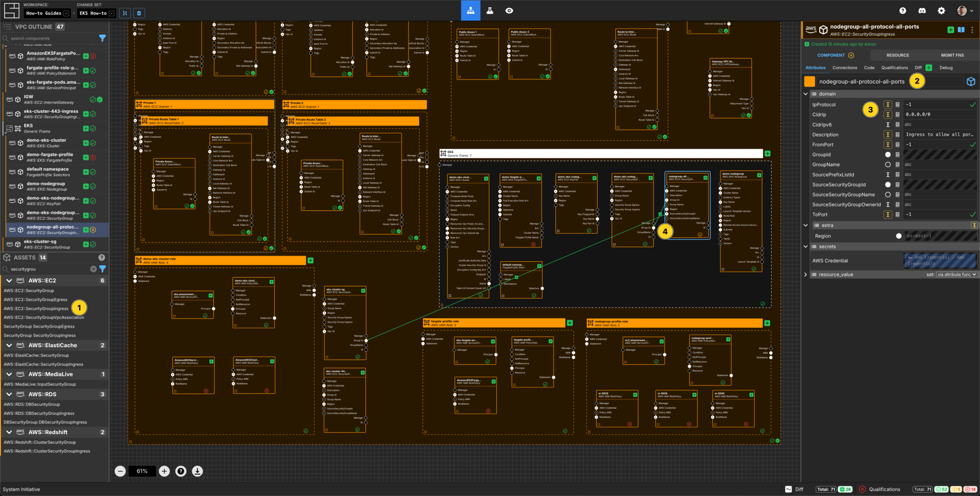Click the red Qualifications hexagon icon in status bar
980x496 pixels.
[x=862, y=489]
